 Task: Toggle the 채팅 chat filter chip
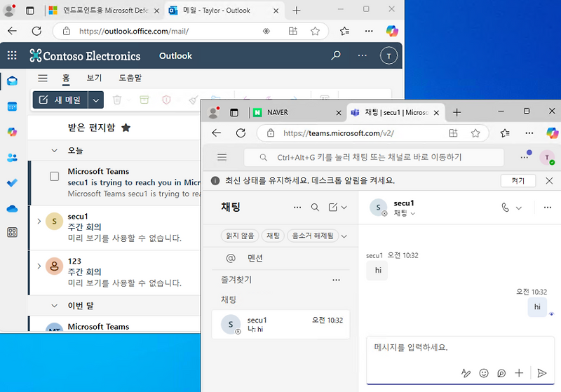tap(273, 236)
